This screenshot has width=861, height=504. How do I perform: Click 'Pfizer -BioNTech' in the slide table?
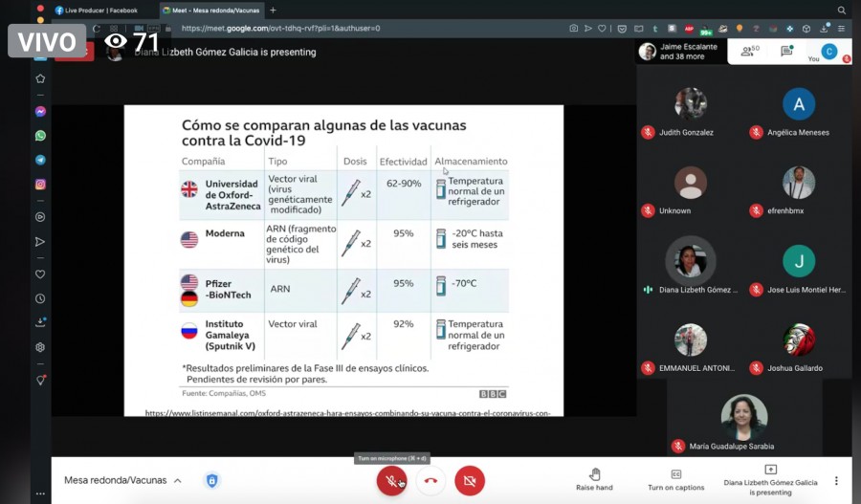(x=228, y=290)
